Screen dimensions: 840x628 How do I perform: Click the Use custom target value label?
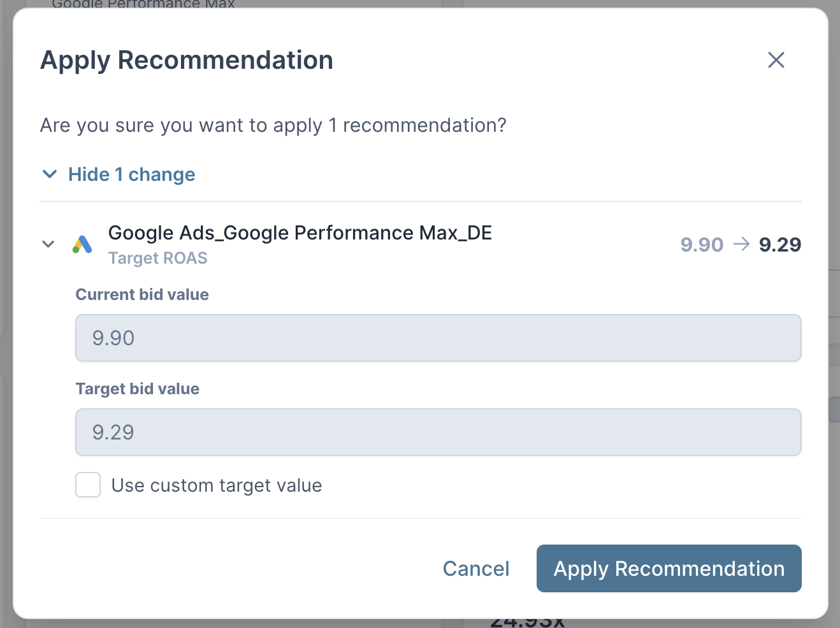point(217,485)
